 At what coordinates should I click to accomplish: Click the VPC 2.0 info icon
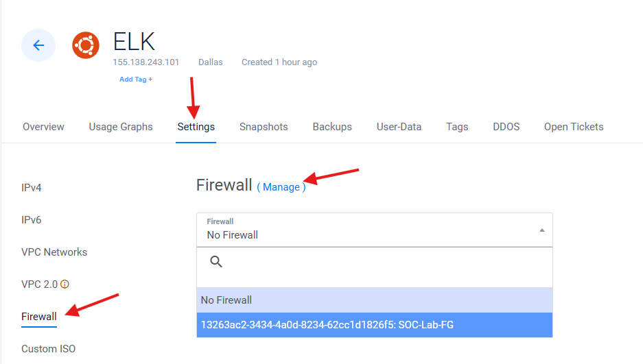pos(66,284)
